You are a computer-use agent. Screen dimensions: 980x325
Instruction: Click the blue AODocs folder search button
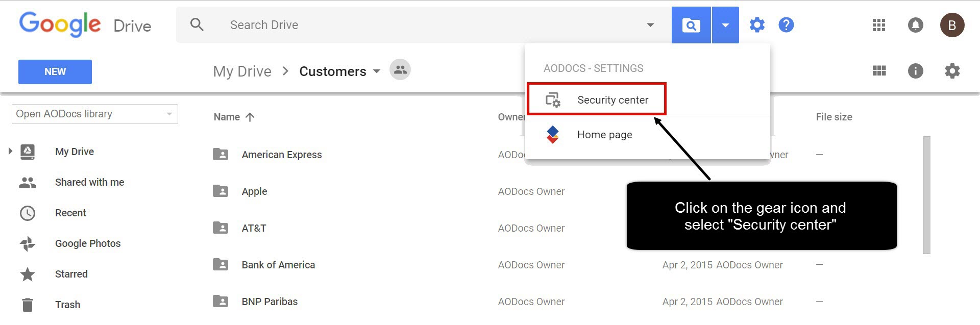(x=691, y=25)
